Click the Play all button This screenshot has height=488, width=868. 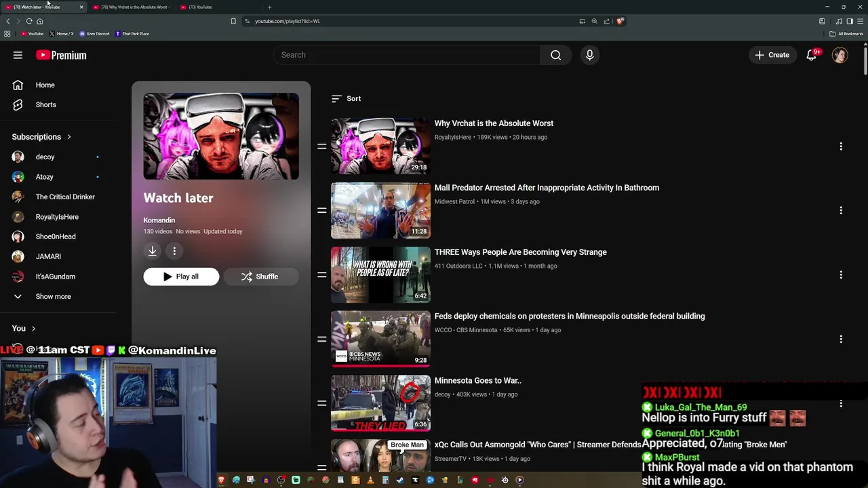pyautogui.click(x=181, y=277)
